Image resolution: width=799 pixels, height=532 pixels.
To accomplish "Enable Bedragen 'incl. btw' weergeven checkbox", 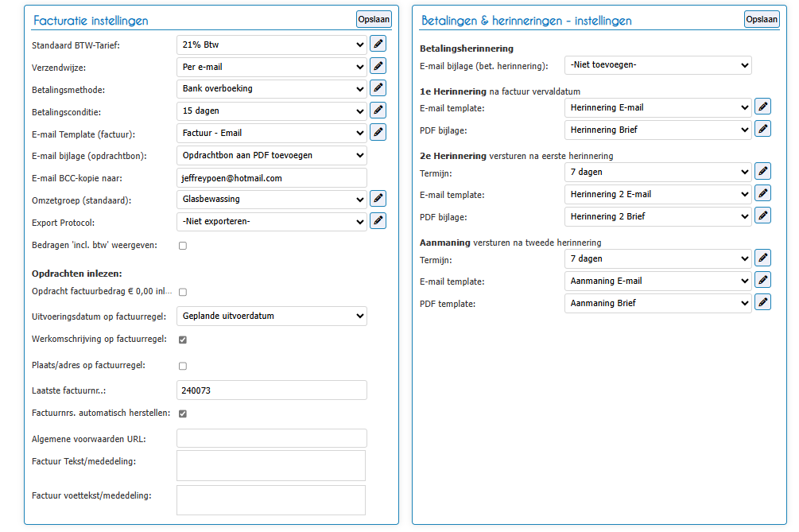I will (x=183, y=246).
